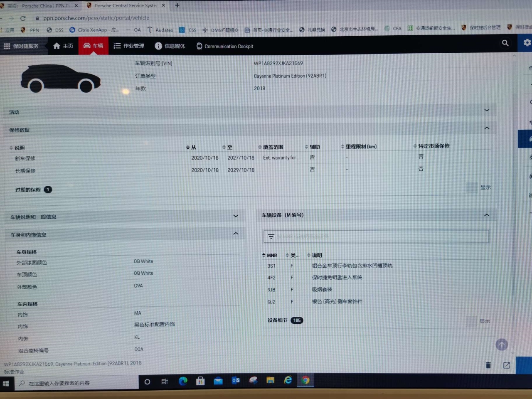This screenshot has height=399, width=532.
Task: Sort the warranty table by 说明
Action: [x=17, y=148]
